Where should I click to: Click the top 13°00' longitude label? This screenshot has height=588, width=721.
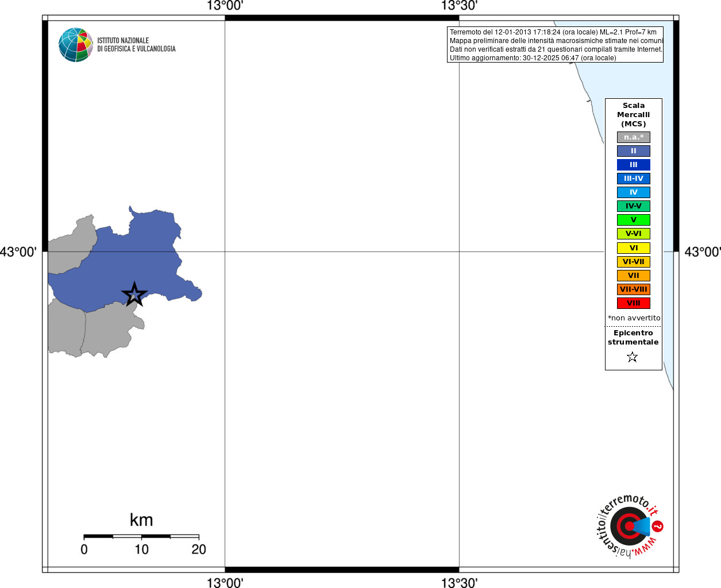[225, 6]
